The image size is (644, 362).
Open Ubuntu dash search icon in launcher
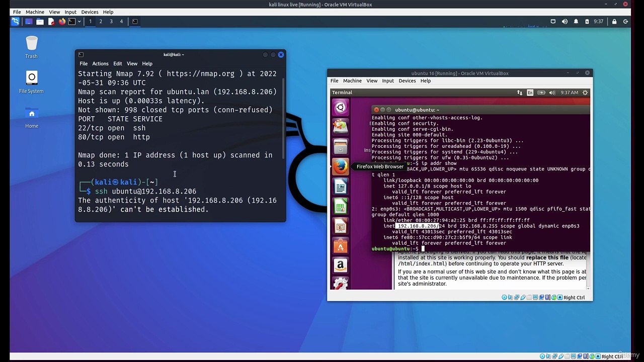tap(341, 107)
